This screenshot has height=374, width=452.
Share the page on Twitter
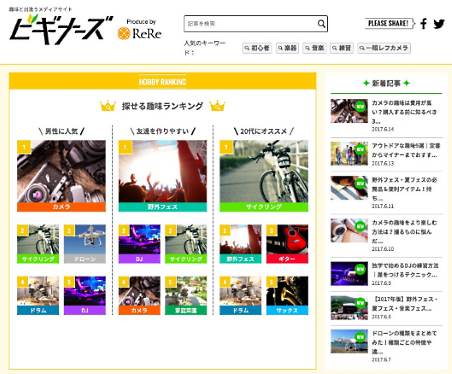(x=439, y=24)
